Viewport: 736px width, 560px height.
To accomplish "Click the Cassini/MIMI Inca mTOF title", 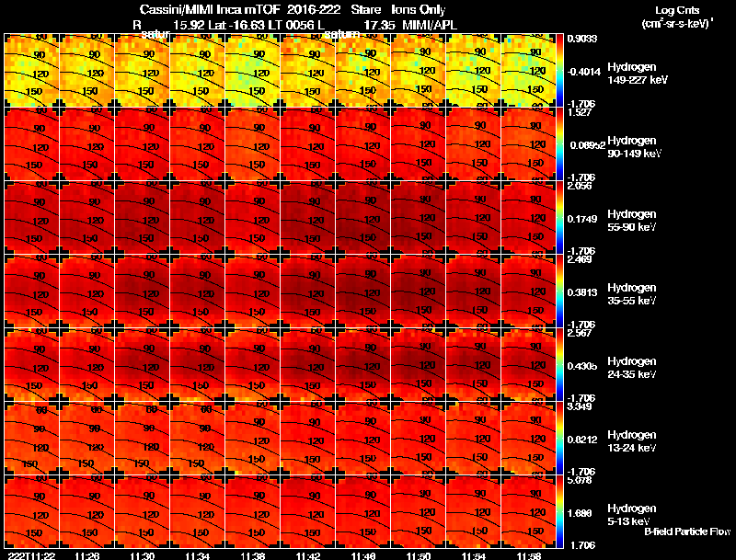I will (x=210, y=9).
